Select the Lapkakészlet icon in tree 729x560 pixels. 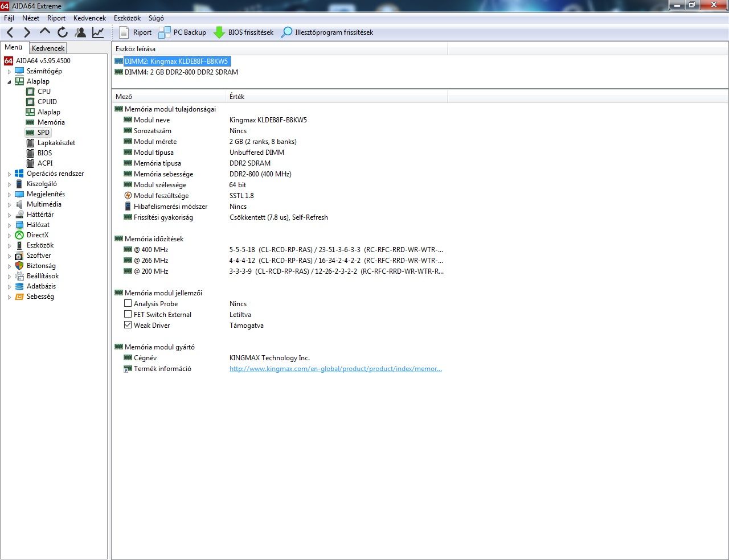(x=30, y=142)
